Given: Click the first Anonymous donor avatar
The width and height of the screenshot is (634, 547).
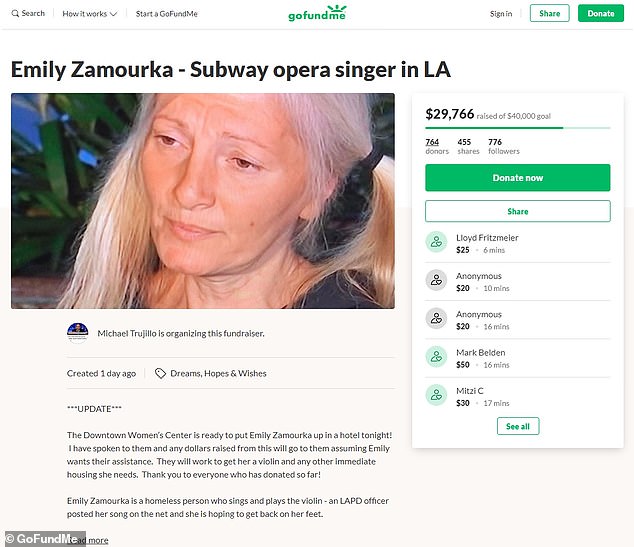Looking at the screenshot, I should (435, 280).
